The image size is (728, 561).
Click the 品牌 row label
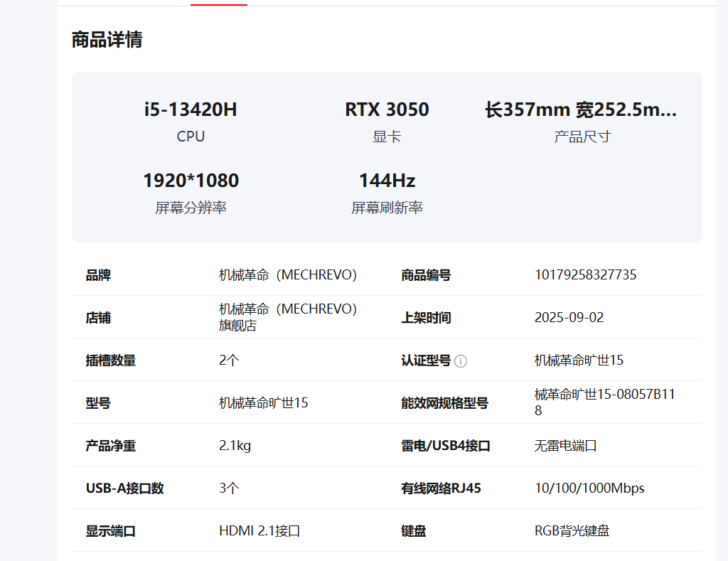(98, 275)
